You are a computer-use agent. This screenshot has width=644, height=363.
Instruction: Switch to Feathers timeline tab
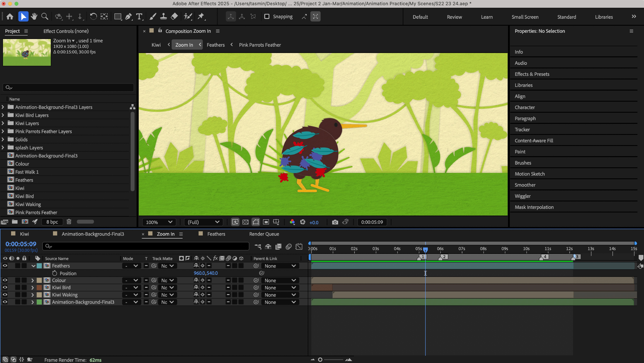point(216,234)
